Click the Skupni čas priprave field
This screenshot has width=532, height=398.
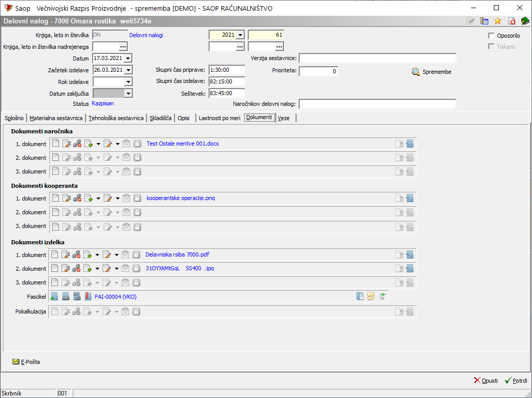(227, 70)
